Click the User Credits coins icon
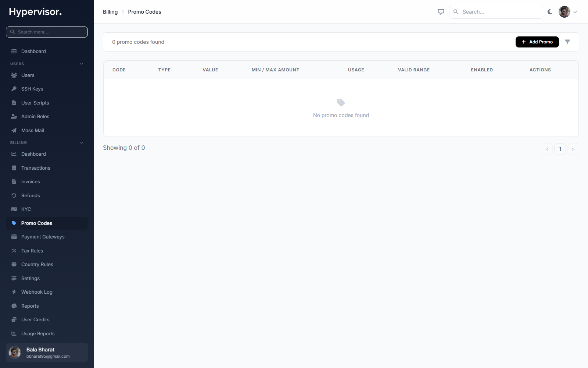 (14, 319)
